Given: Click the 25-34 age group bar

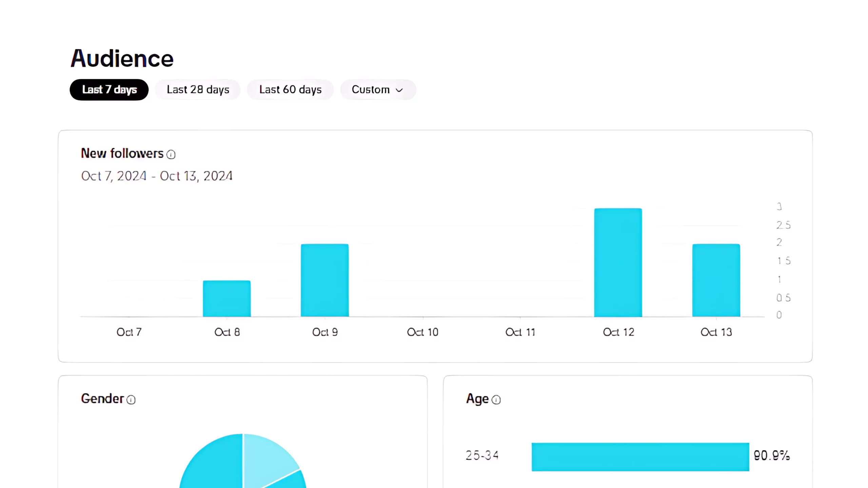Looking at the screenshot, I should click(x=640, y=457).
